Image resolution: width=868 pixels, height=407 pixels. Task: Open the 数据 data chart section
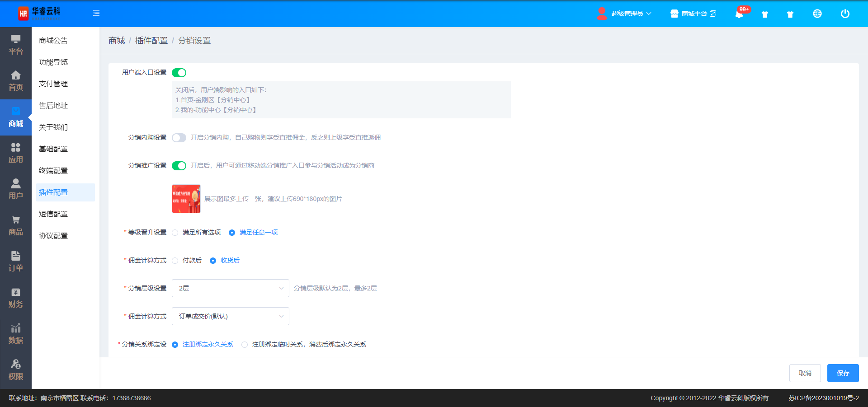point(16,334)
